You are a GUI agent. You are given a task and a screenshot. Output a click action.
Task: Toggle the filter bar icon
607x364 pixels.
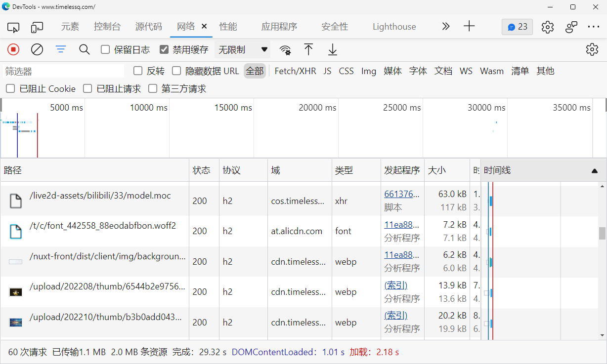pyautogui.click(x=61, y=49)
